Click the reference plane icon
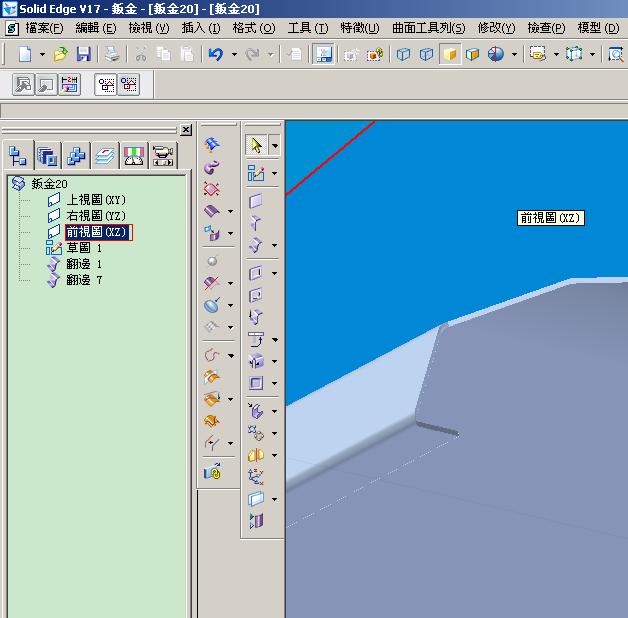 256,499
